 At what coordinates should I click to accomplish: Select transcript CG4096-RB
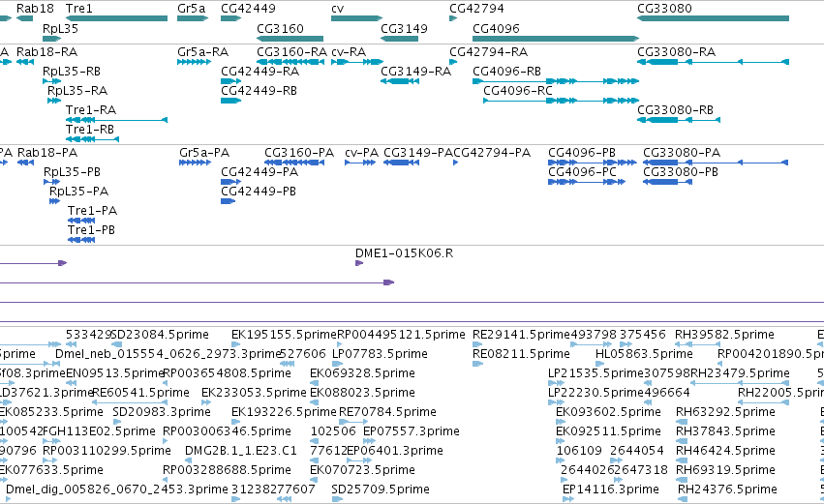pyautogui.click(x=556, y=81)
